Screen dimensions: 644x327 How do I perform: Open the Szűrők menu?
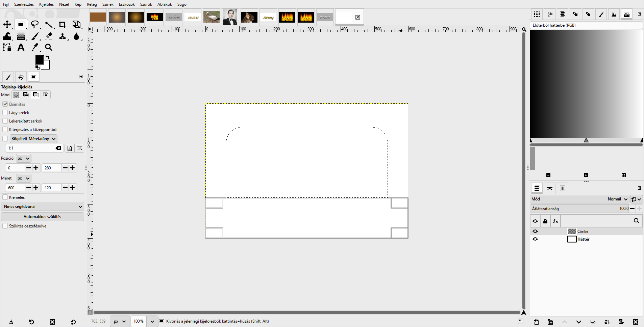coord(146,4)
